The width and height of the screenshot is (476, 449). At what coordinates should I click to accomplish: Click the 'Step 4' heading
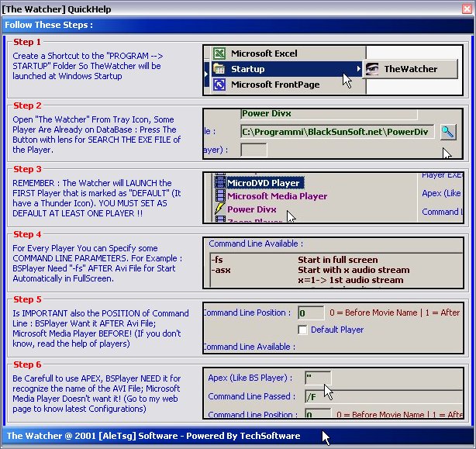[27, 234]
